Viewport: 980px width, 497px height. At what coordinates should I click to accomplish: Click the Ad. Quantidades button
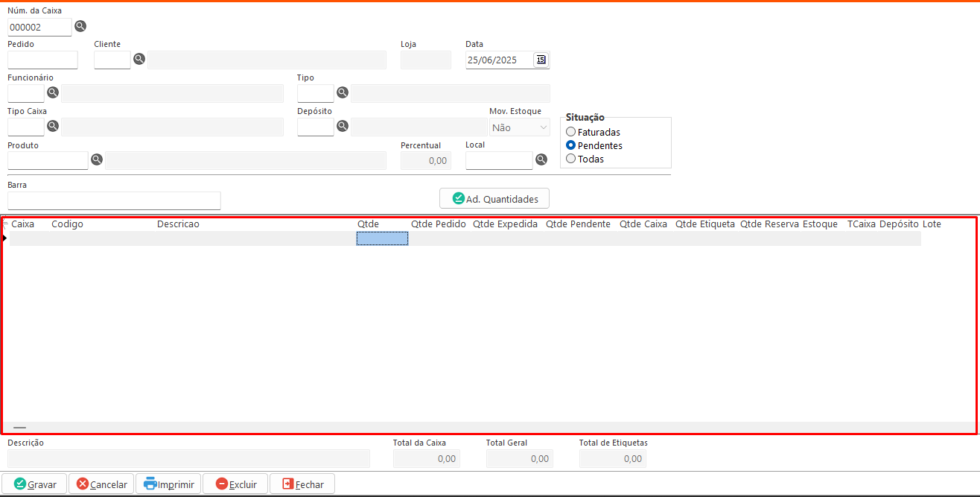pos(494,198)
